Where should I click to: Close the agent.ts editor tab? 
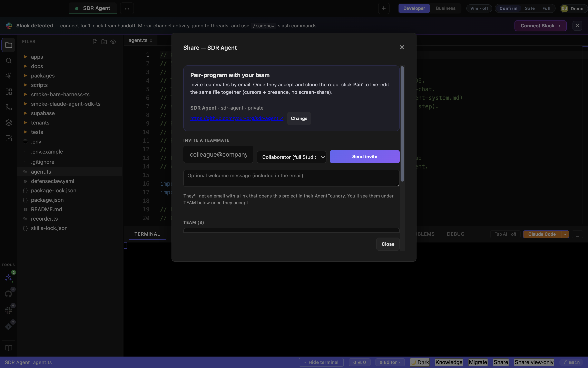click(x=151, y=41)
